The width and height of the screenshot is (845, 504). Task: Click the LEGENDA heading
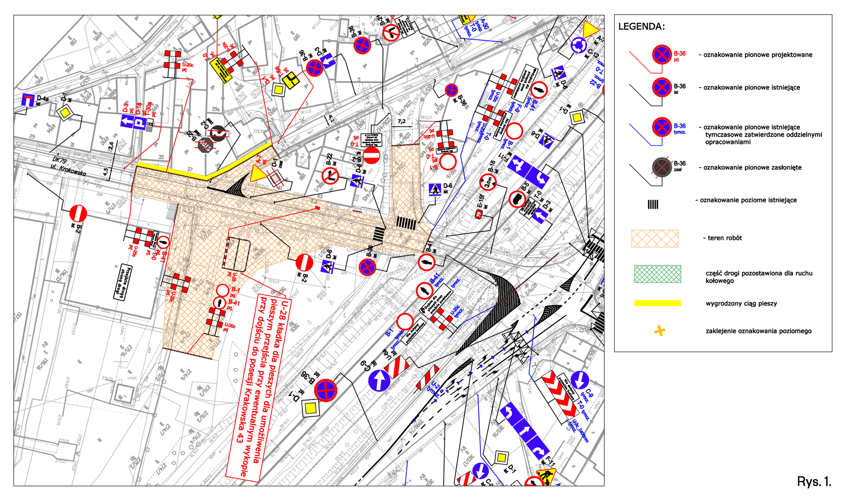click(x=641, y=27)
